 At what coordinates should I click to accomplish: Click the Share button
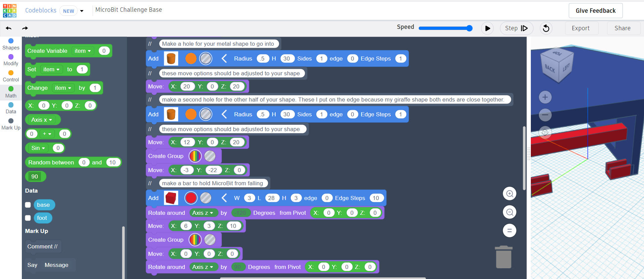(x=623, y=28)
